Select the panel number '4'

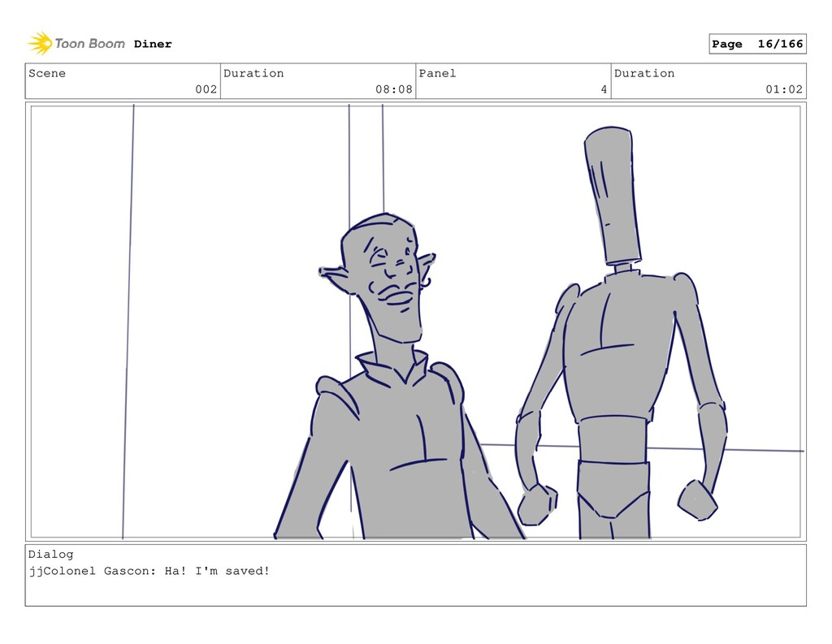[604, 89]
